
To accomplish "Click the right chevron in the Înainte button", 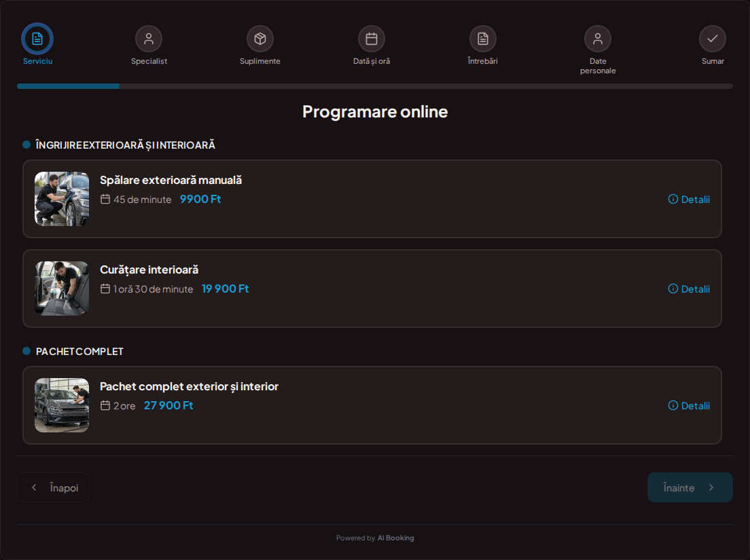I will click(711, 487).
